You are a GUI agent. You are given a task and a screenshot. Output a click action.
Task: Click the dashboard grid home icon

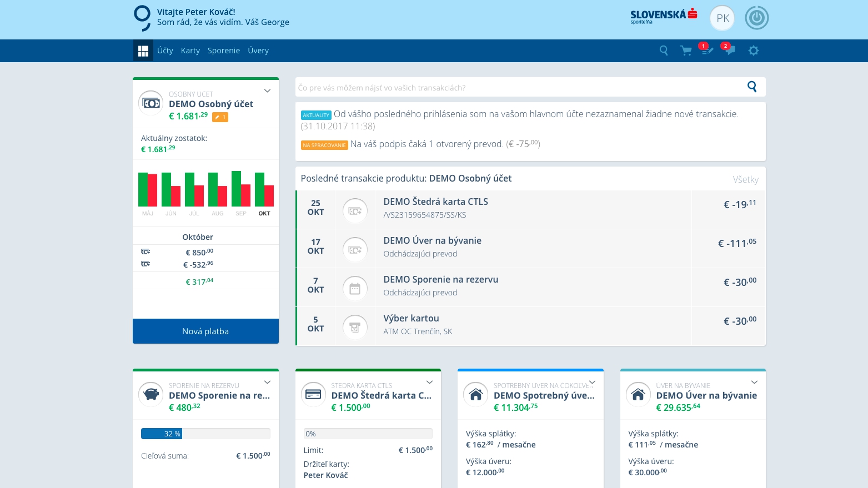tap(143, 51)
